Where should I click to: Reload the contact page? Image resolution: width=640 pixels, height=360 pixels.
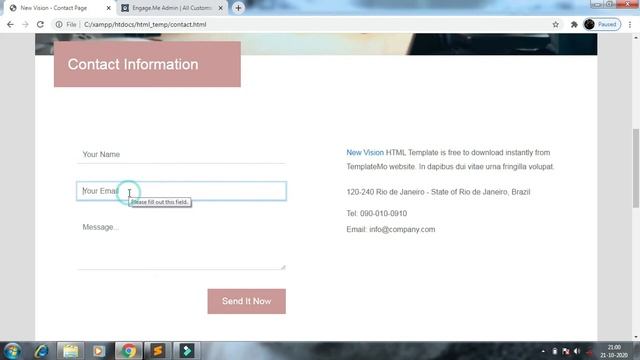click(40, 24)
